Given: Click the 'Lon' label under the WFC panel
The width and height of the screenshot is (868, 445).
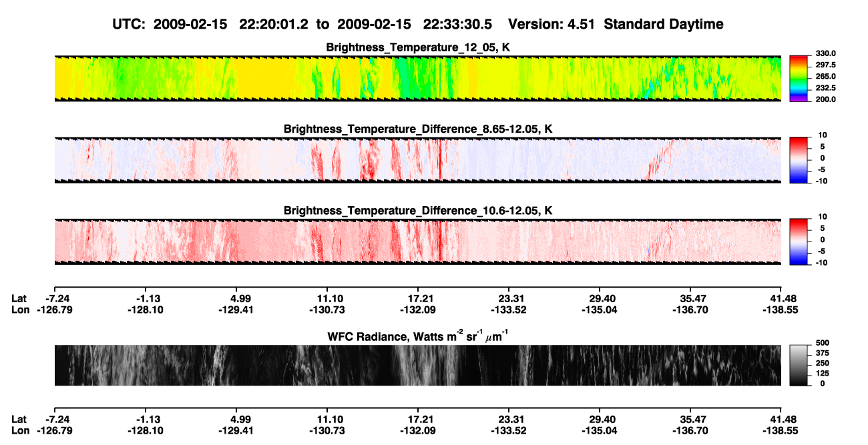Looking at the screenshot, I should (x=20, y=430).
